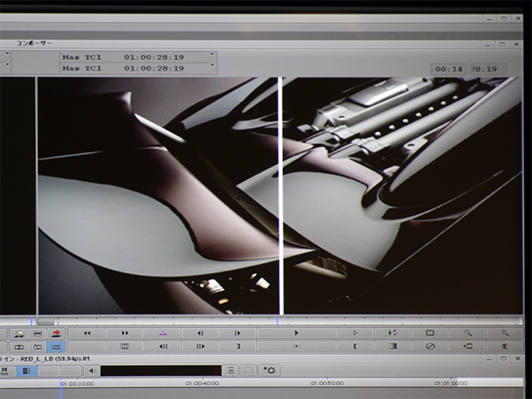Click the first icon in the second button row

(x=19, y=347)
